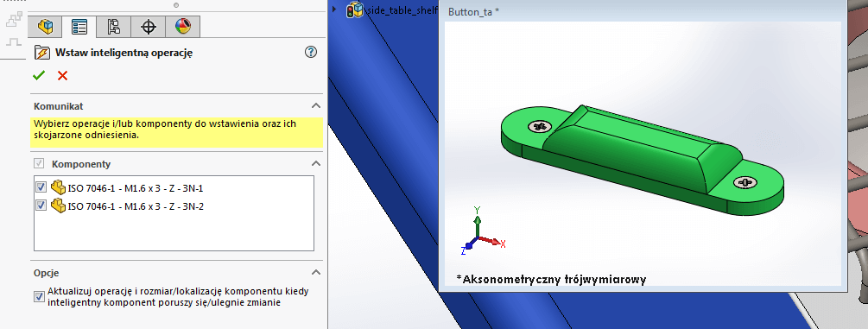This screenshot has width=868, height=329.
Task: Select the 3N-1 screw component icon
Action: (58, 187)
